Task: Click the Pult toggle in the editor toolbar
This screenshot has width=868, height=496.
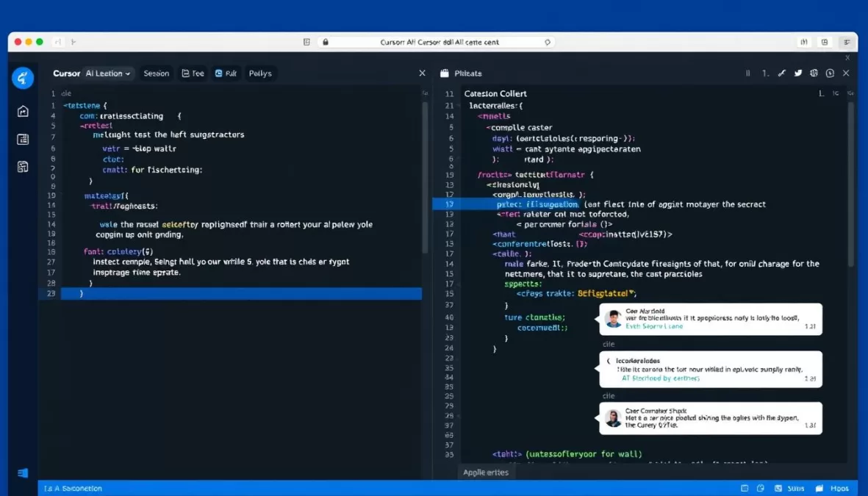Action: coord(226,73)
